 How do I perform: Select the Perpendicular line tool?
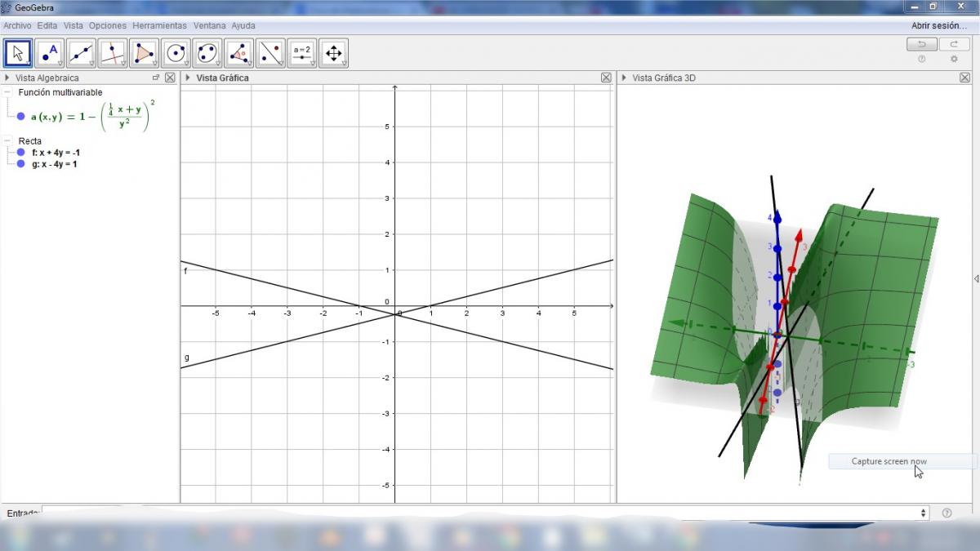(113, 53)
